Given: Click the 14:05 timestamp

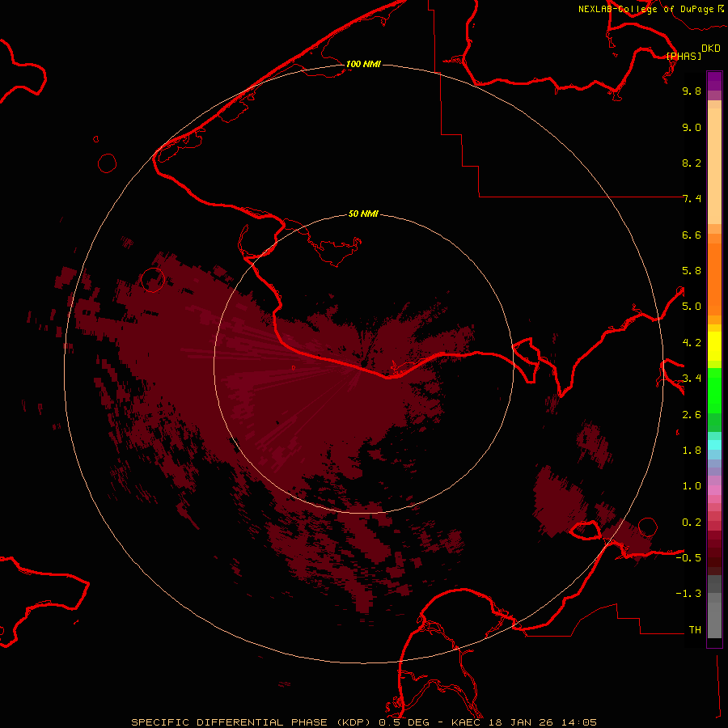Looking at the screenshot, I should coord(579,722).
